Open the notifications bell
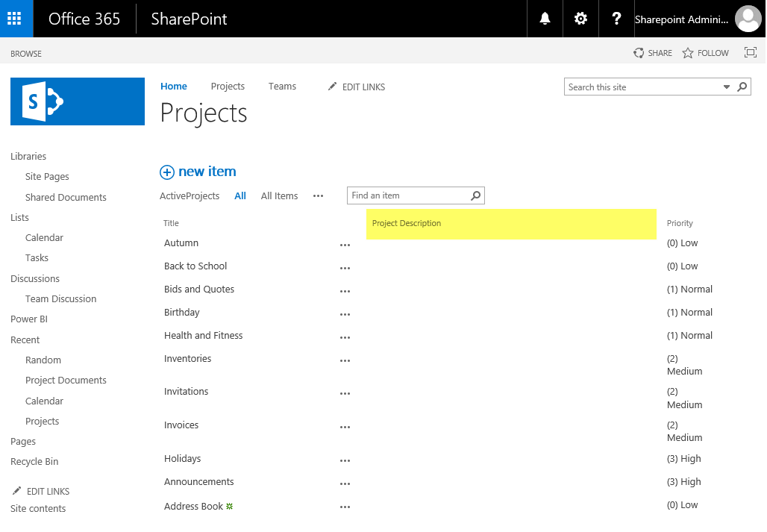Screen dimensions: 767x532 [544, 18]
